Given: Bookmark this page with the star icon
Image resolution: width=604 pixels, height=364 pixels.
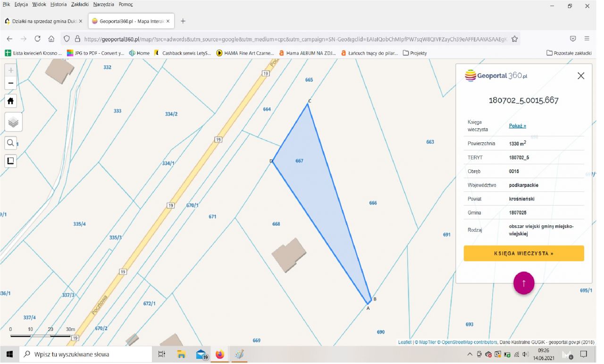Looking at the screenshot, I should click(515, 39).
